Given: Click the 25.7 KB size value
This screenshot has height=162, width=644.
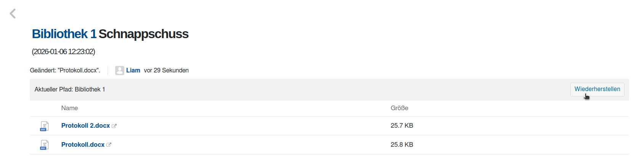Looking at the screenshot, I should coord(402,126).
